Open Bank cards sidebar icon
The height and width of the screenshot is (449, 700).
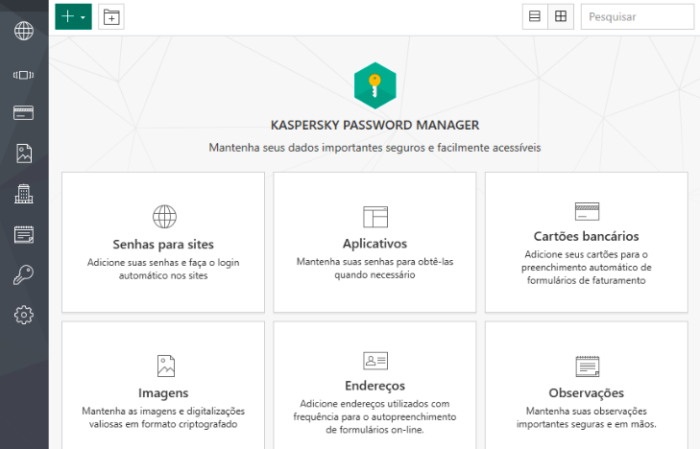click(x=24, y=113)
